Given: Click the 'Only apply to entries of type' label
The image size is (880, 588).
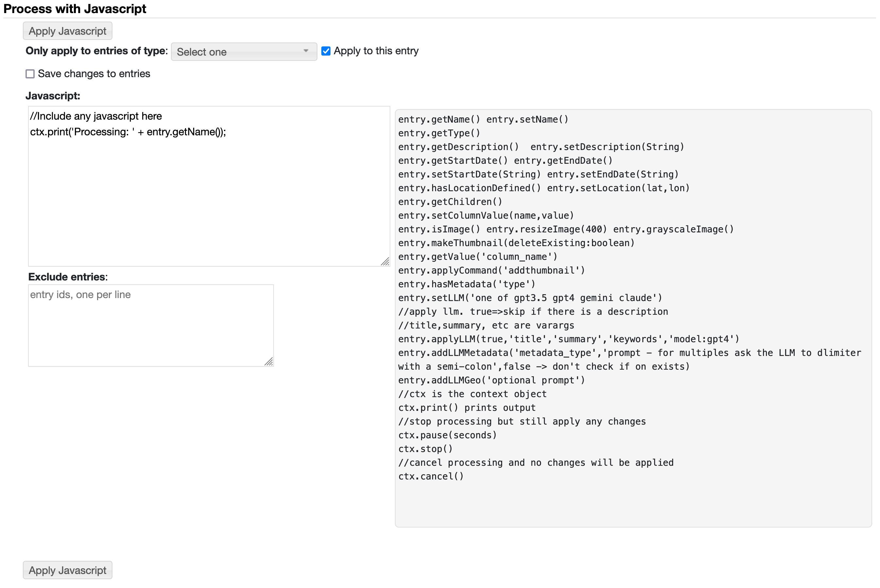Looking at the screenshot, I should pos(97,51).
